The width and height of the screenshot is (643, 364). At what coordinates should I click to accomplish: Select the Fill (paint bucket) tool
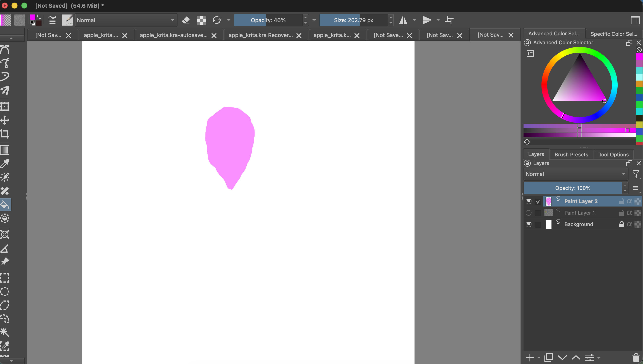tap(5, 205)
